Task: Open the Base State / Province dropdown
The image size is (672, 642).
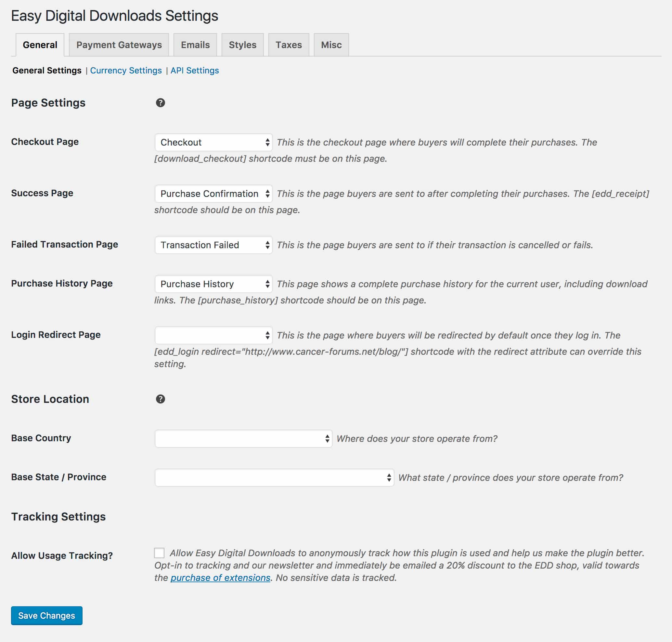Action: click(274, 478)
